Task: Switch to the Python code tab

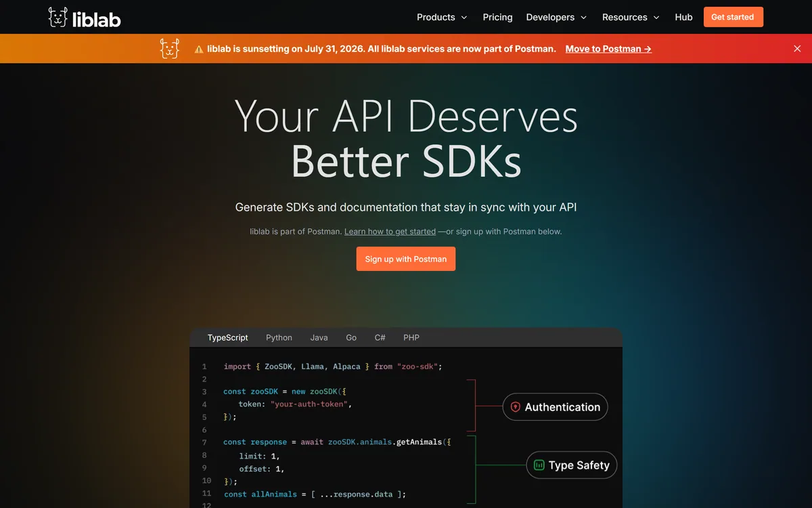Action: (279, 337)
